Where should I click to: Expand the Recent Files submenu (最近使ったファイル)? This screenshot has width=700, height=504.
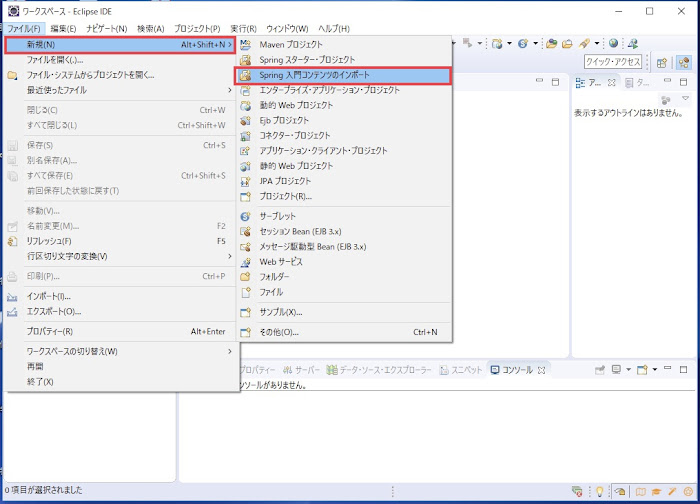tap(121, 90)
